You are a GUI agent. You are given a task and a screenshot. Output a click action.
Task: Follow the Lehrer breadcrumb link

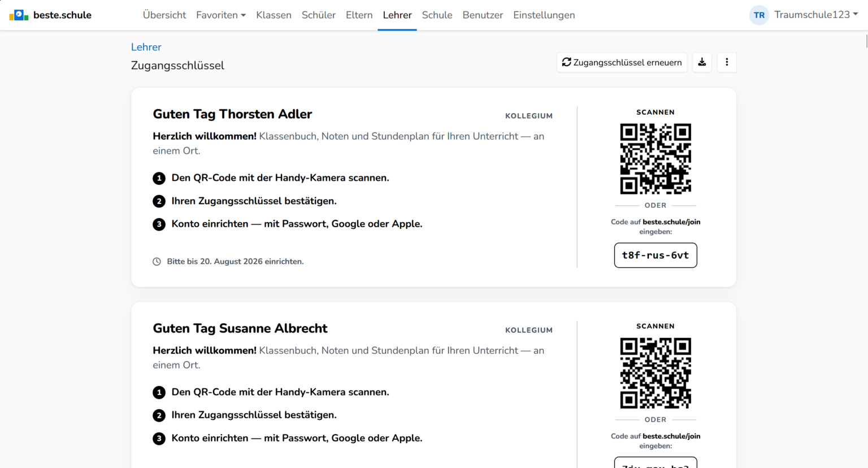(146, 47)
